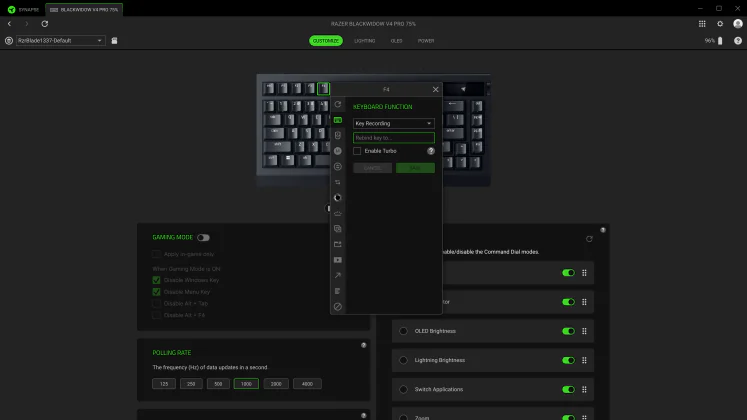The height and width of the screenshot is (420, 747).
Task: Check the Enable Turbo checkbox
Action: click(x=357, y=151)
